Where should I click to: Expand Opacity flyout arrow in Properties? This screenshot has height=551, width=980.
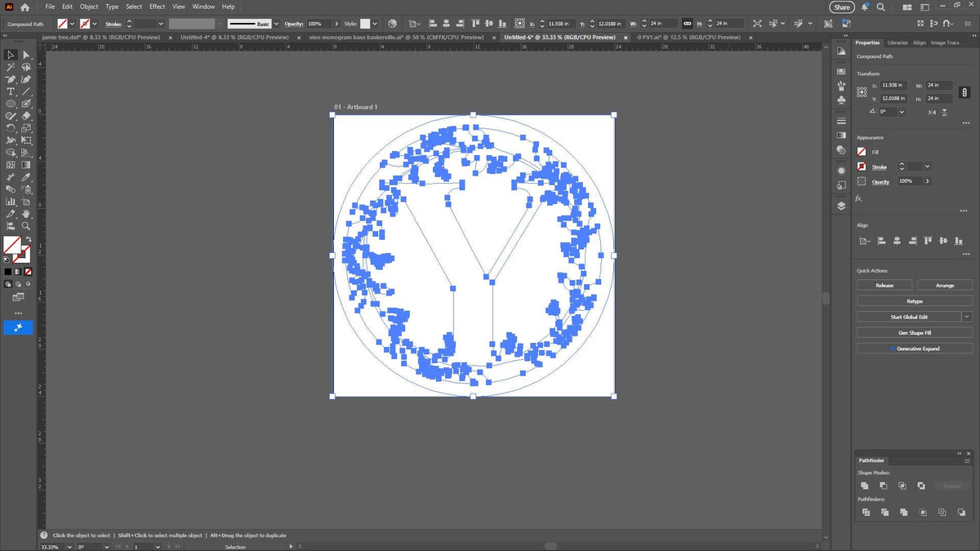[x=928, y=181]
